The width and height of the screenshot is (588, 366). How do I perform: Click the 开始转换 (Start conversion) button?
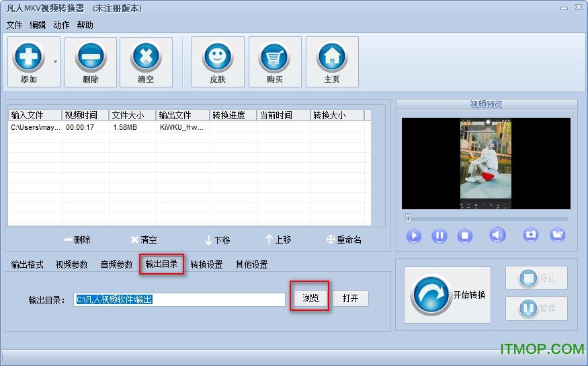pyautogui.click(x=448, y=295)
